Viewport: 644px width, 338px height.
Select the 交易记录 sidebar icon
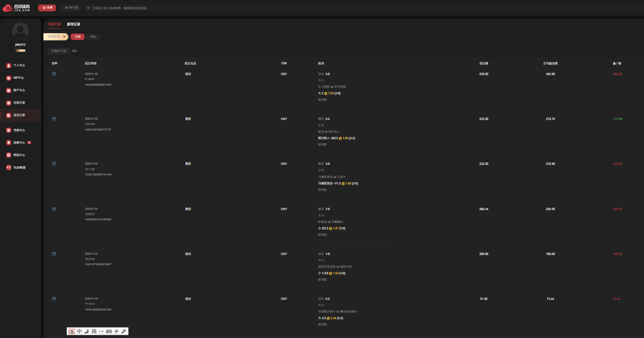tap(9, 103)
